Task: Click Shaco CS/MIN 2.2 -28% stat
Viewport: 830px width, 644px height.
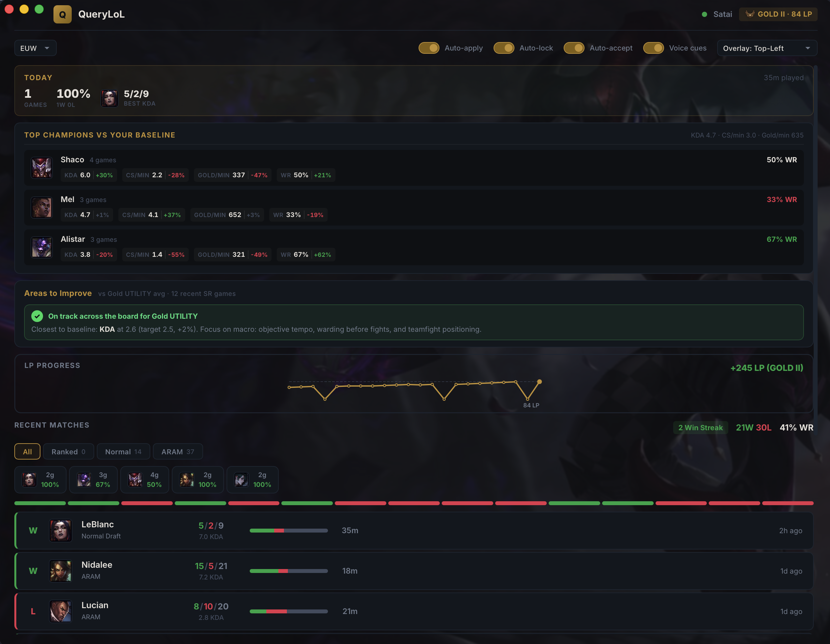Action: coord(155,175)
